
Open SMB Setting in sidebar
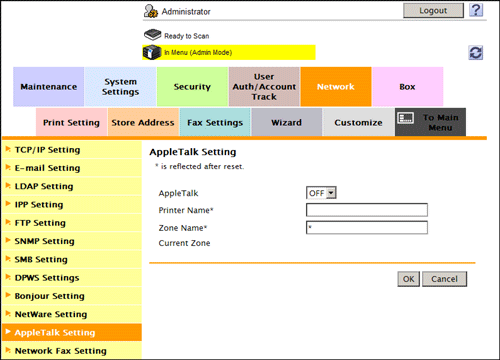click(x=72, y=259)
